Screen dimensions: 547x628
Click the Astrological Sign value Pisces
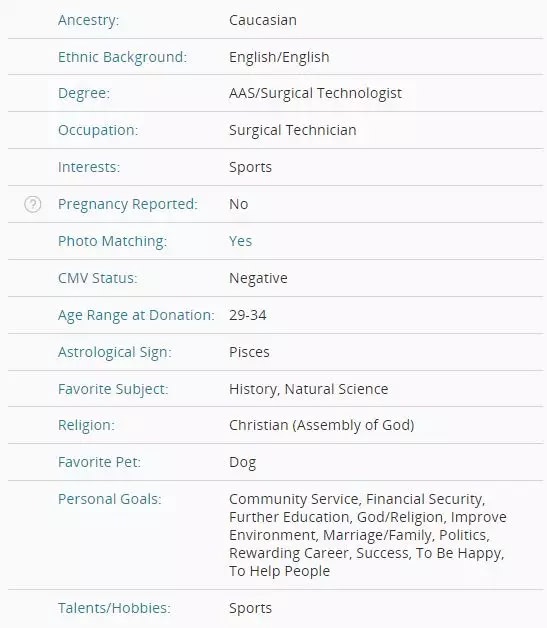pyautogui.click(x=249, y=352)
